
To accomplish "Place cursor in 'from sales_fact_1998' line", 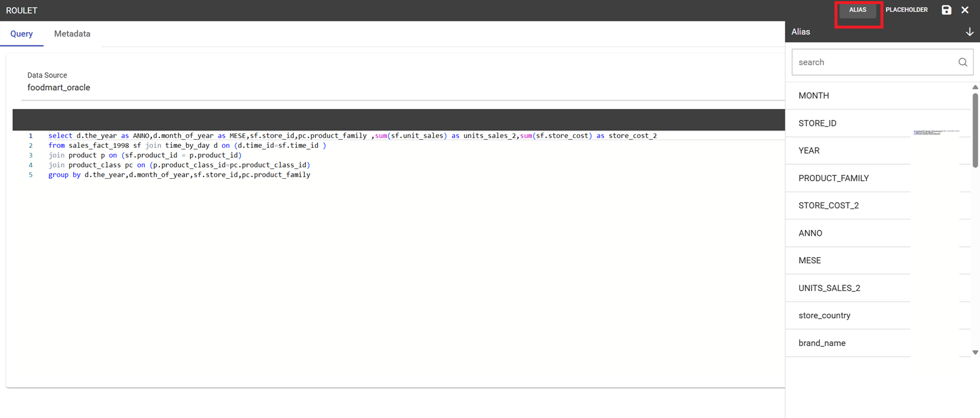I will point(187,146).
